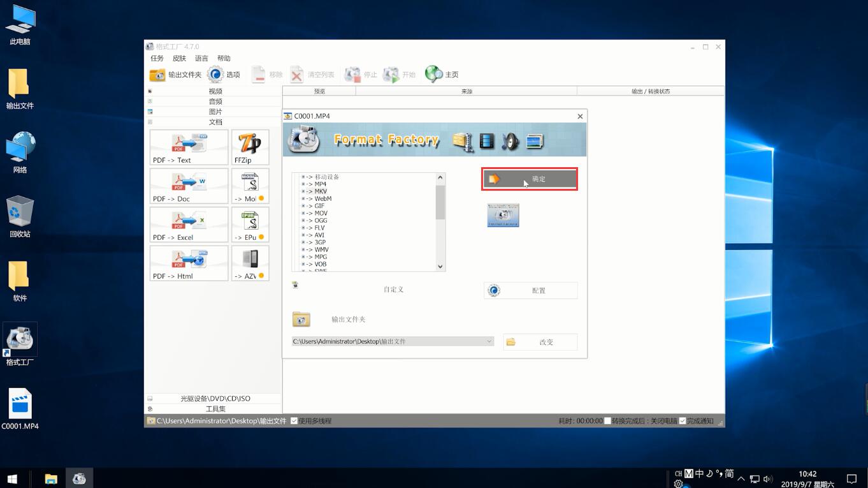This screenshot has height=488, width=868.
Task: Open 回收站 recycle bin icon
Action: click(20, 217)
